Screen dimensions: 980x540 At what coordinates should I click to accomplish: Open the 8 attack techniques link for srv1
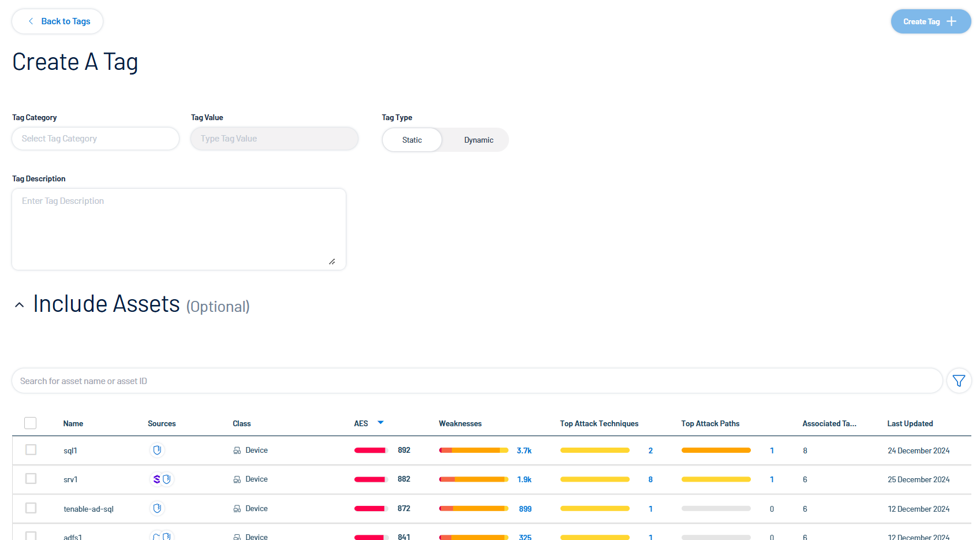(650, 479)
